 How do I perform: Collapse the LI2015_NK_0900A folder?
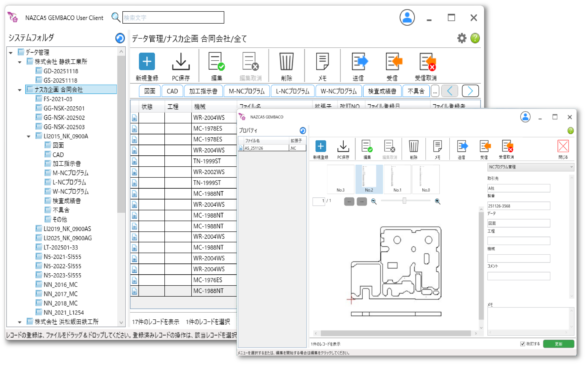coord(29,136)
